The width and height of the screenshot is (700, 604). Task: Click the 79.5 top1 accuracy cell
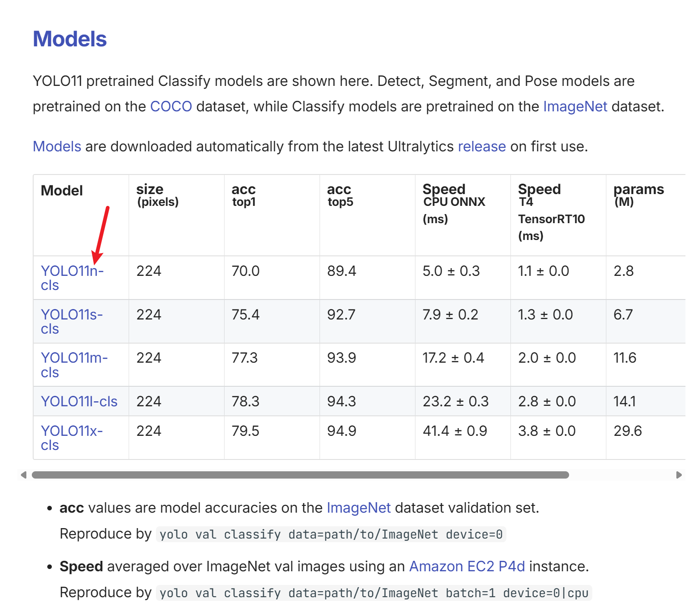pos(245,431)
